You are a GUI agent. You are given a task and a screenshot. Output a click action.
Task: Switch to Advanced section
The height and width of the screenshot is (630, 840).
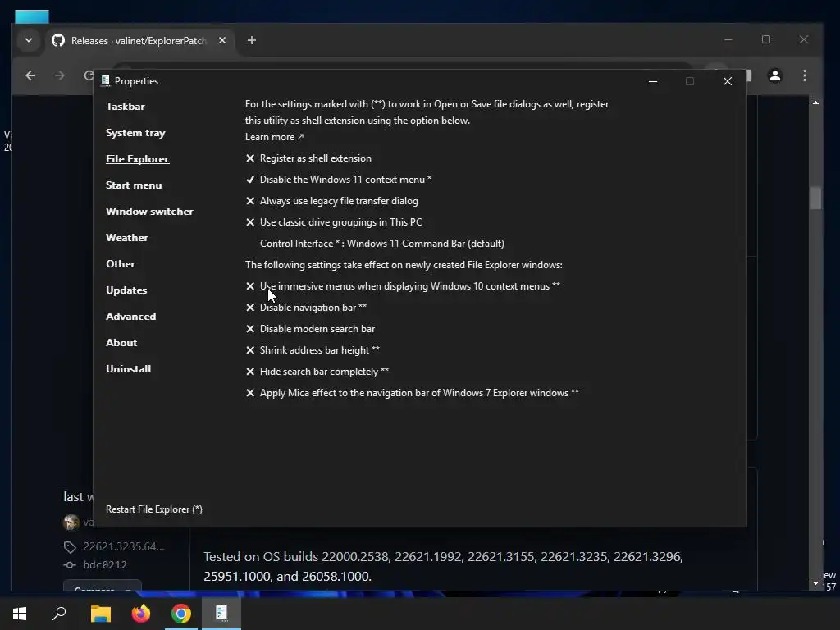(130, 316)
